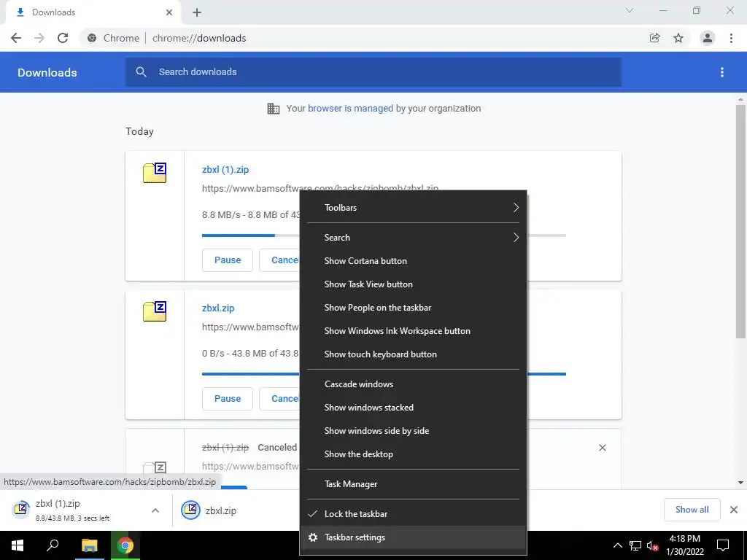Toggle Lock the taskbar option

click(x=413, y=514)
